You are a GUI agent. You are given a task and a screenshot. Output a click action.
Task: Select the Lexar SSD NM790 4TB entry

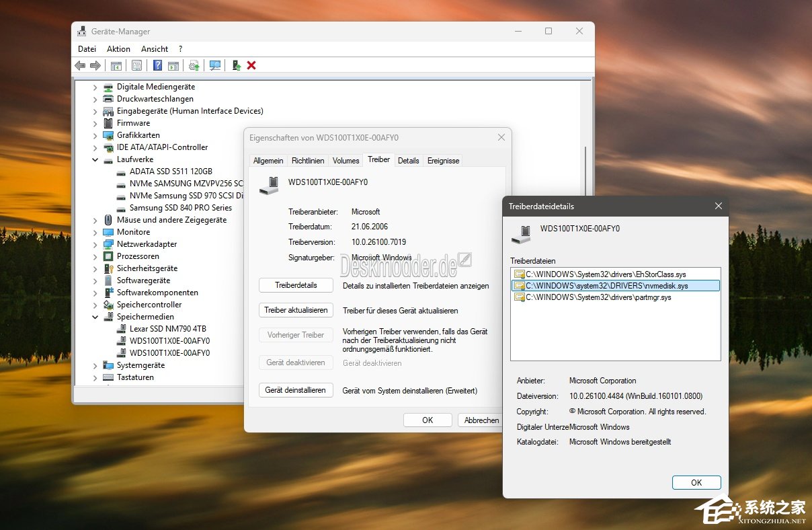click(165, 329)
